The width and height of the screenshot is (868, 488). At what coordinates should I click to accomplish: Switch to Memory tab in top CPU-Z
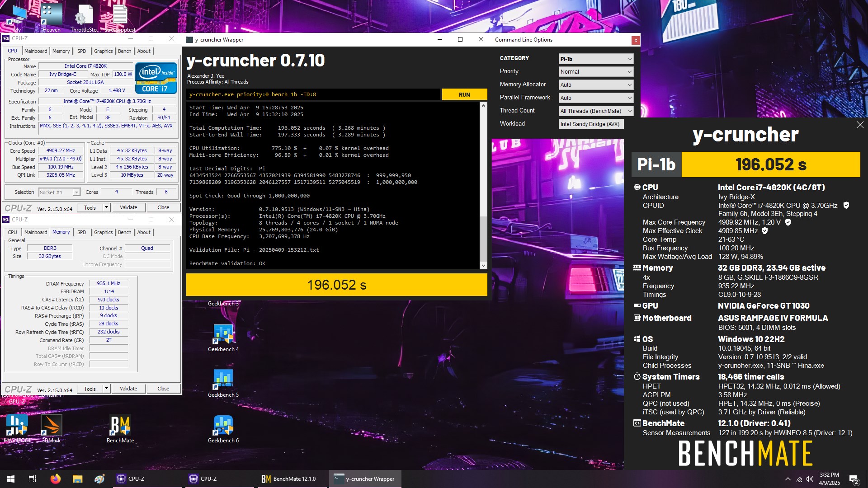coord(61,51)
